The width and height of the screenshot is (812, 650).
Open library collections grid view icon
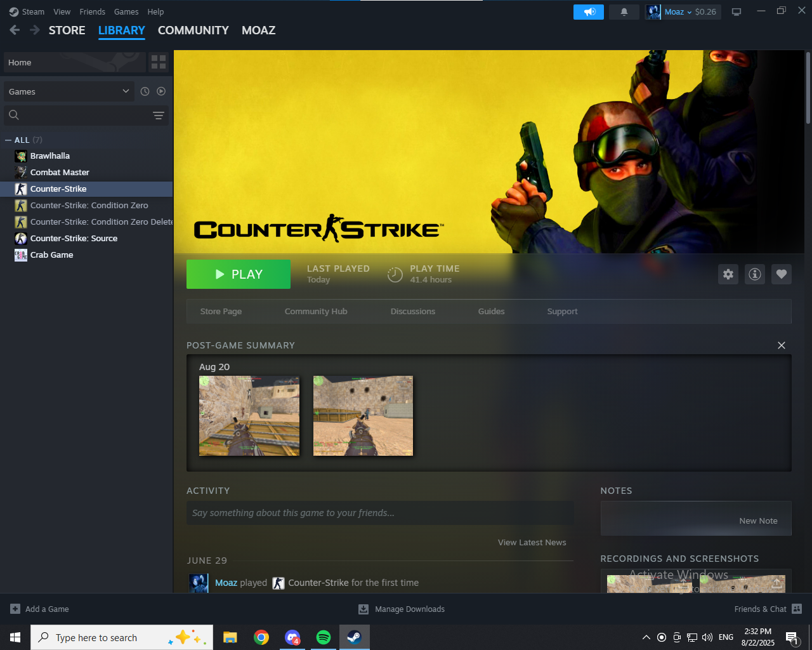tap(159, 62)
